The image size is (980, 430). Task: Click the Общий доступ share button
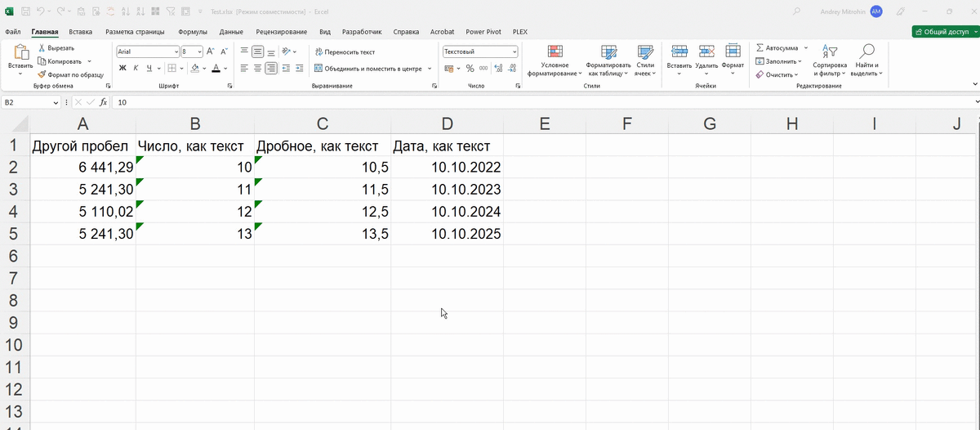pos(944,32)
